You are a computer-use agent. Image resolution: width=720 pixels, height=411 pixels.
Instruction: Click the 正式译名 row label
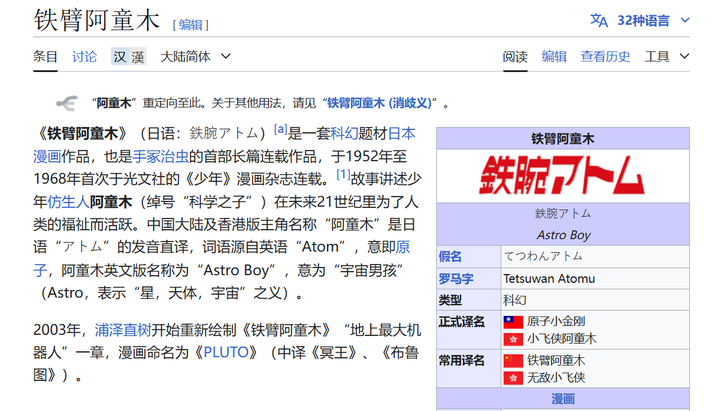point(461,321)
